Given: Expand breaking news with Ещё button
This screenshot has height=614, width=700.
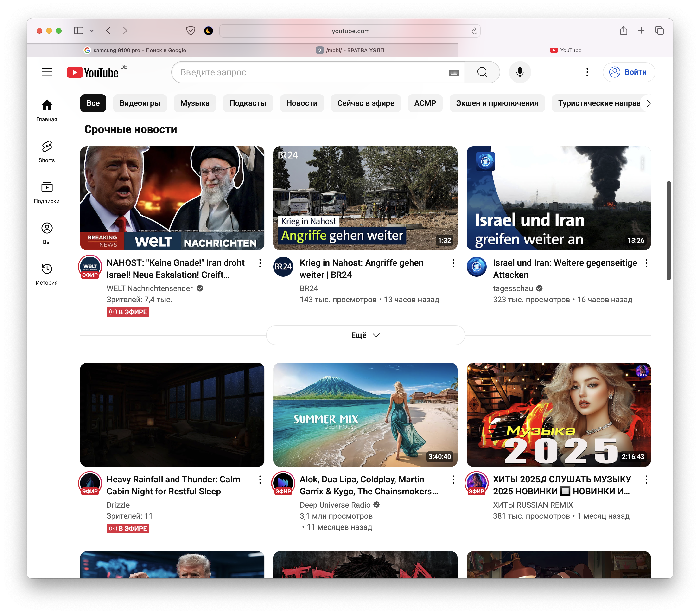Looking at the screenshot, I should [x=365, y=335].
